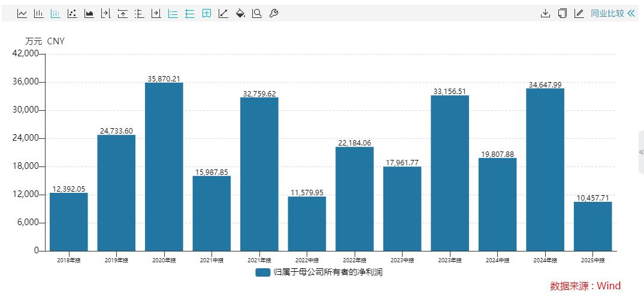Screen dimensions: 644x303
Task: Click the 同业比较 link
Action: pos(607,13)
